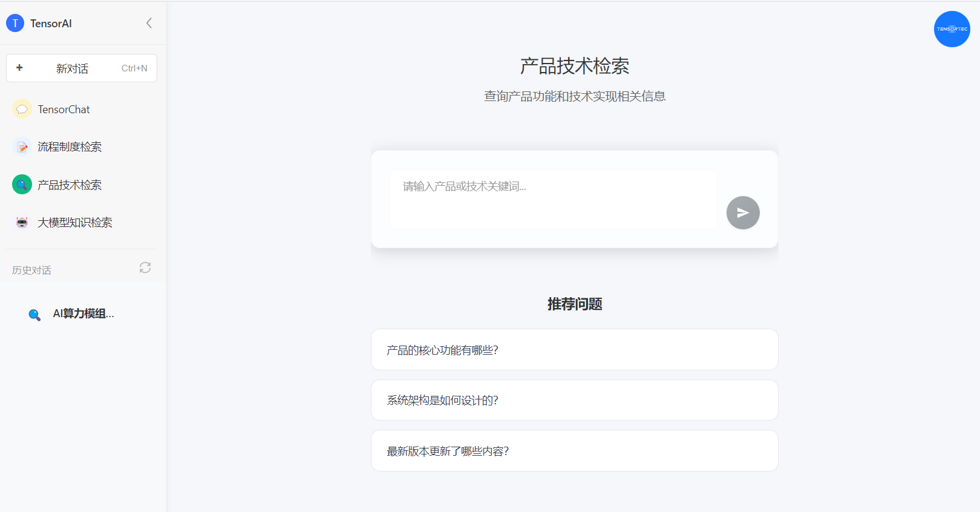Image resolution: width=980 pixels, height=512 pixels.
Task: Click the 产品技术检索 green search icon
Action: [22, 185]
